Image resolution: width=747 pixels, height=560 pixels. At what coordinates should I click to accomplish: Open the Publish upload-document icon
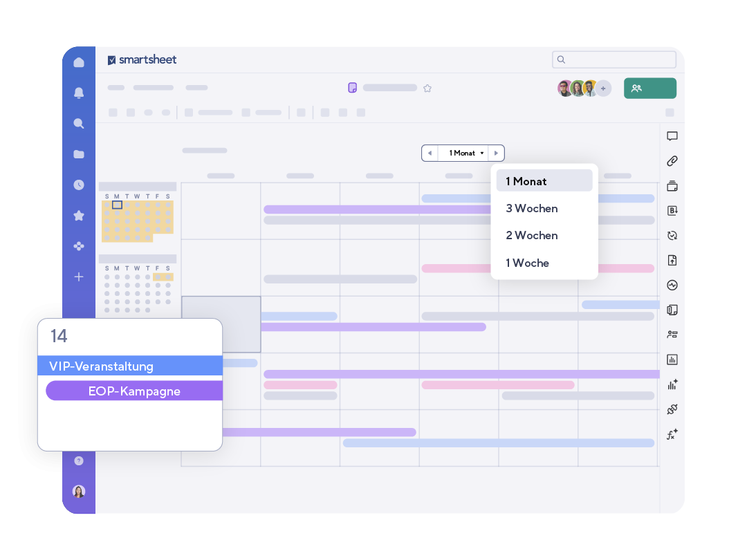tap(672, 260)
